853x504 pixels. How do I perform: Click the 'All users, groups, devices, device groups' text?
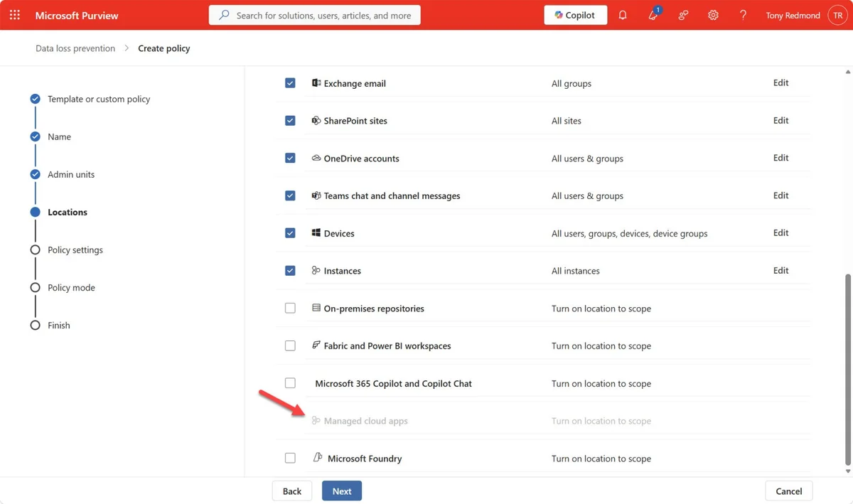click(x=630, y=233)
